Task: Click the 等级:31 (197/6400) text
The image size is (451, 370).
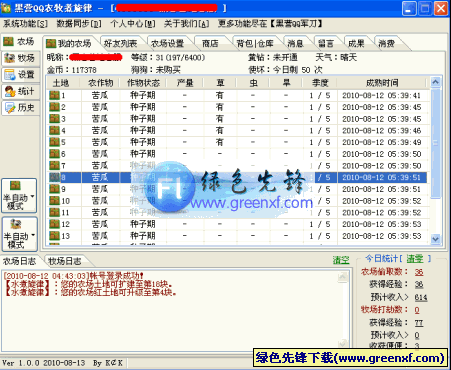Action: pyautogui.click(x=168, y=57)
